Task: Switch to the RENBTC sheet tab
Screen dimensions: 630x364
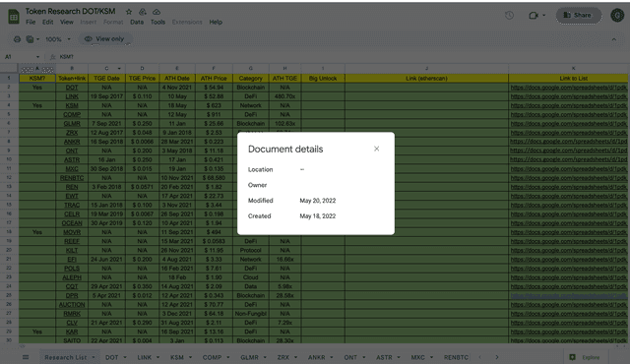Action: (x=456, y=357)
